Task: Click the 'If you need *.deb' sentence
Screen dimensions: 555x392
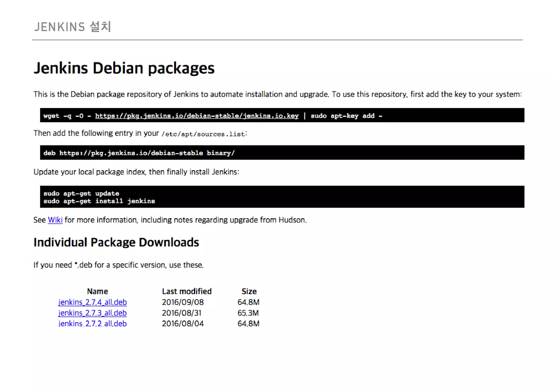Action: pyautogui.click(x=118, y=265)
